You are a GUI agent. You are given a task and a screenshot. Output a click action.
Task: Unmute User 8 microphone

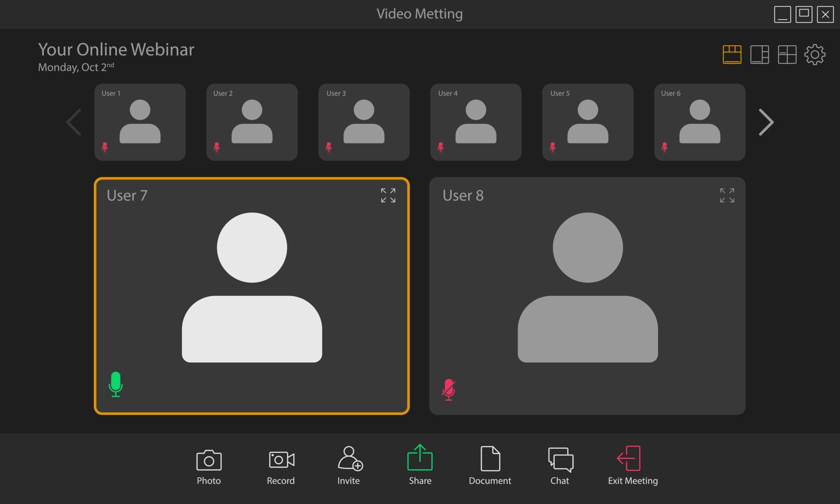click(448, 389)
